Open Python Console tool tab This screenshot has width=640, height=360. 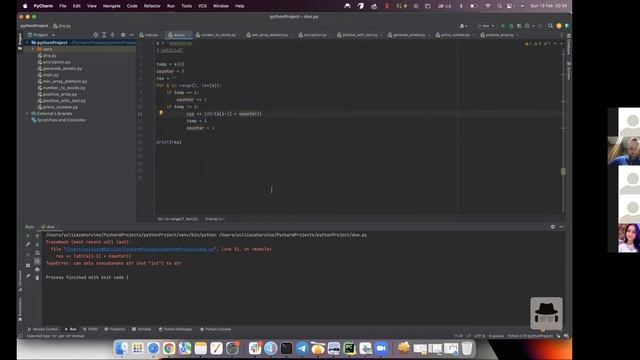[216, 329]
